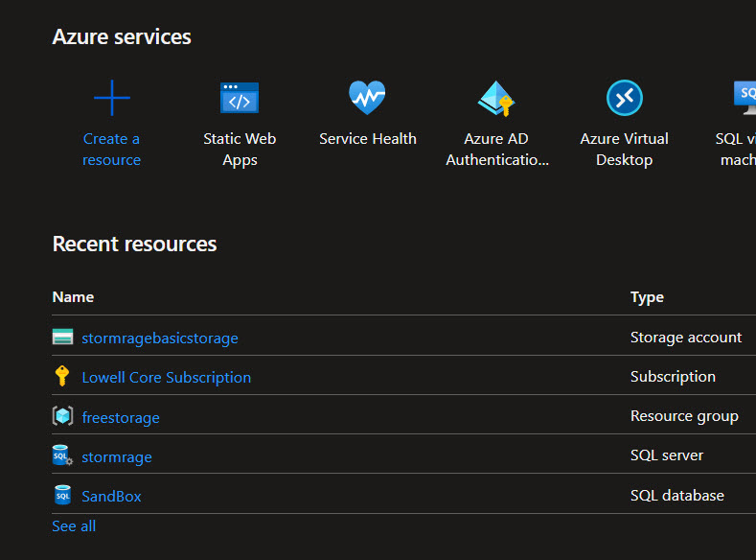Click the freestorage resource group cube icon
Screen dimensions: 756x560
(62, 416)
